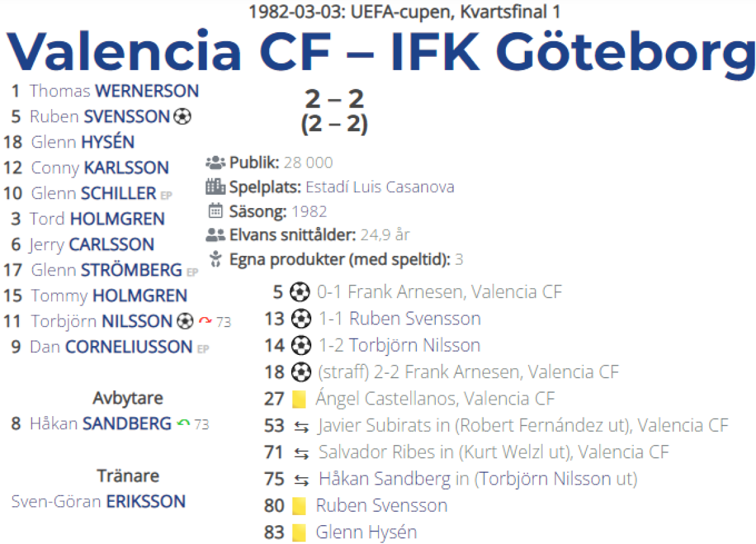756x544 pixels.
Task: Open the season 1982 link
Action: (309, 211)
